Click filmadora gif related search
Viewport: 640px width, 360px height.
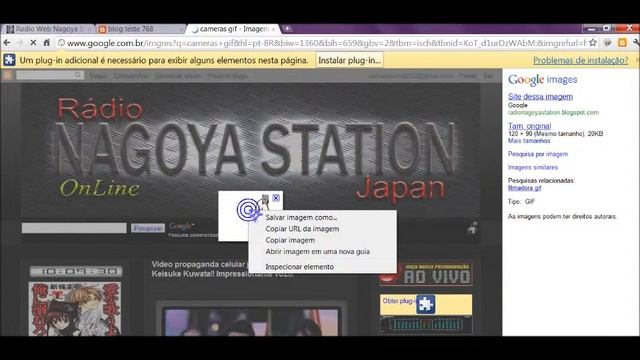tap(524, 188)
